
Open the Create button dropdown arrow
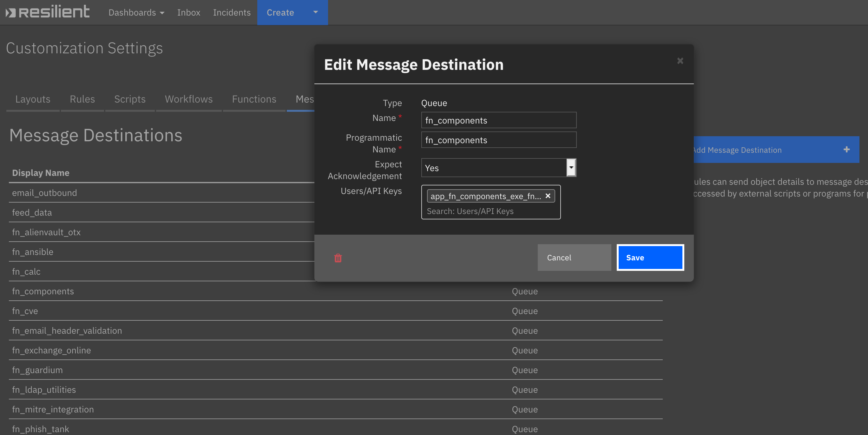pyautogui.click(x=315, y=12)
